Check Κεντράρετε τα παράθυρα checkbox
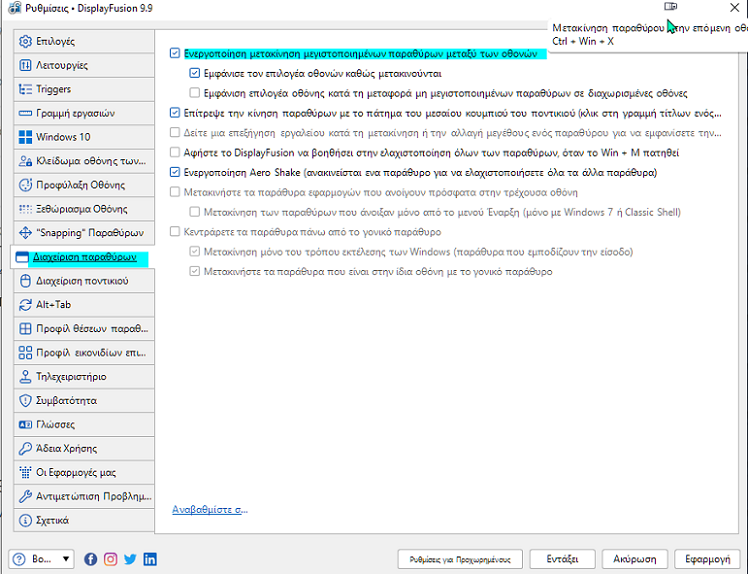Viewport: 748px width, 574px height. [175, 231]
